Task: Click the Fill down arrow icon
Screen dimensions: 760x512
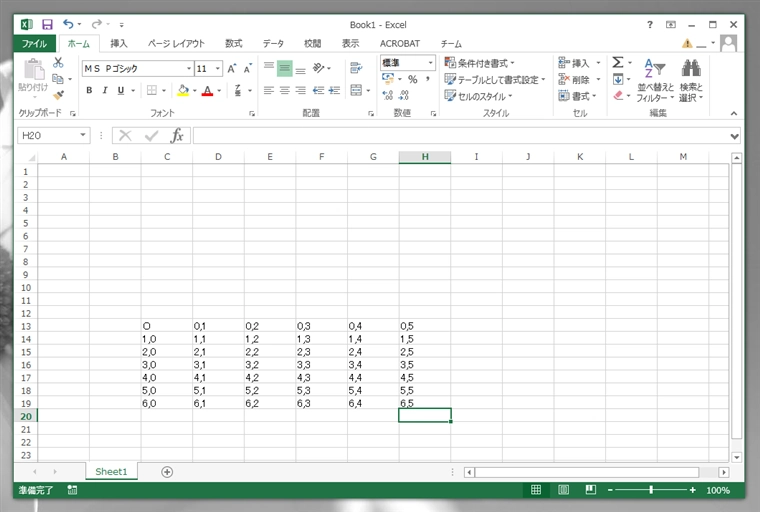Action: click(618, 79)
